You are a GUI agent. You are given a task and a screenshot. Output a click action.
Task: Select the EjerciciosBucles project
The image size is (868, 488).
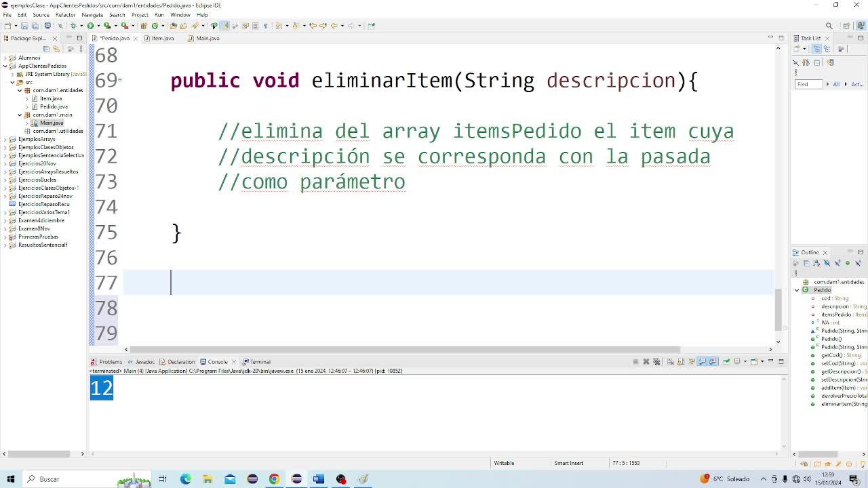(x=37, y=180)
